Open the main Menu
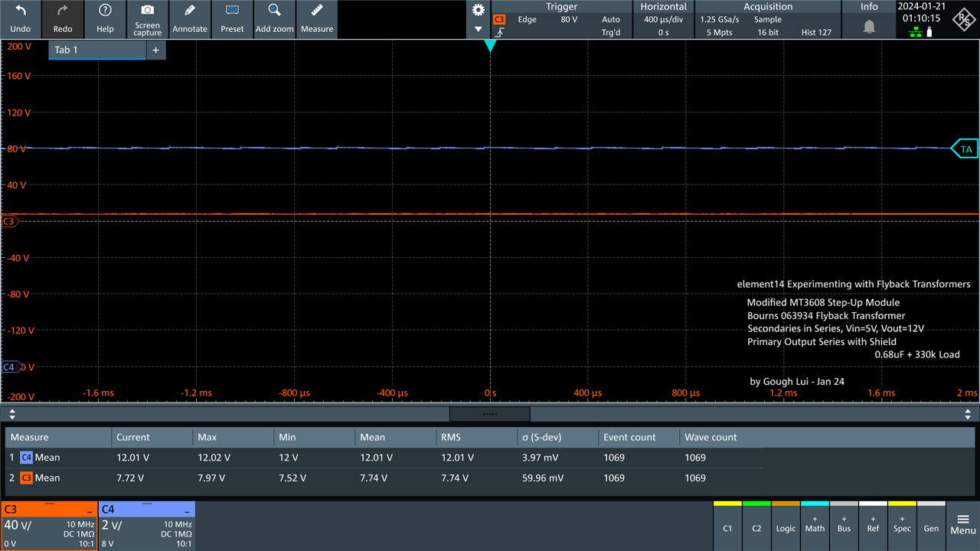Screen dimensions: 980x551 (x=963, y=526)
